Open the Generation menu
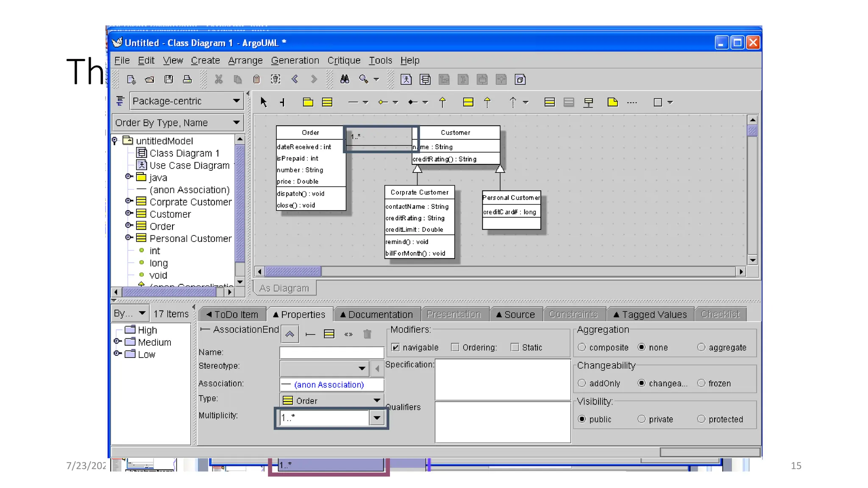The height and width of the screenshot is (488, 868). [295, 61]
